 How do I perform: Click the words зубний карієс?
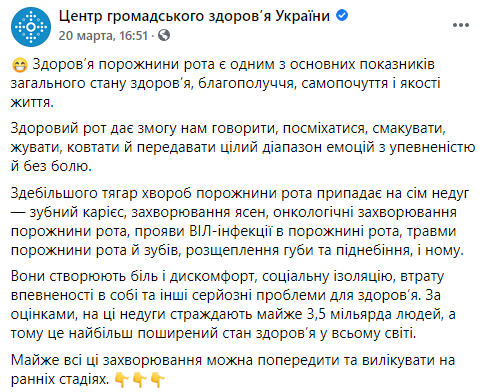pyautogui.click(x=78, y=212)
